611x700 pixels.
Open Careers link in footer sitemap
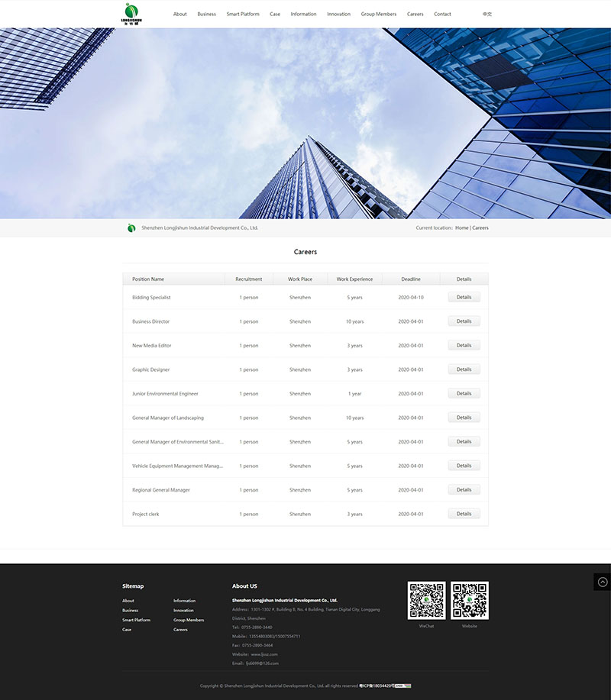point(180,630)
